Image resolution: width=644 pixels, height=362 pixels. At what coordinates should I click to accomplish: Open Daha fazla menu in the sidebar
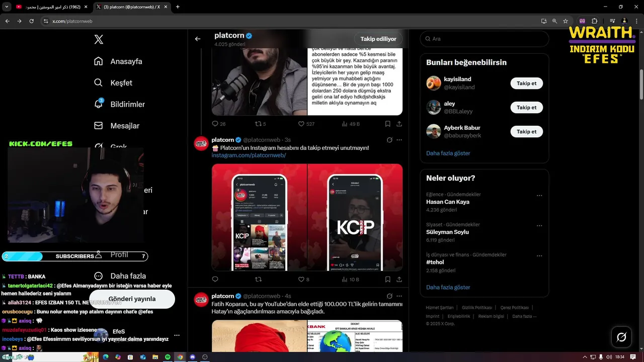point(120,276)
